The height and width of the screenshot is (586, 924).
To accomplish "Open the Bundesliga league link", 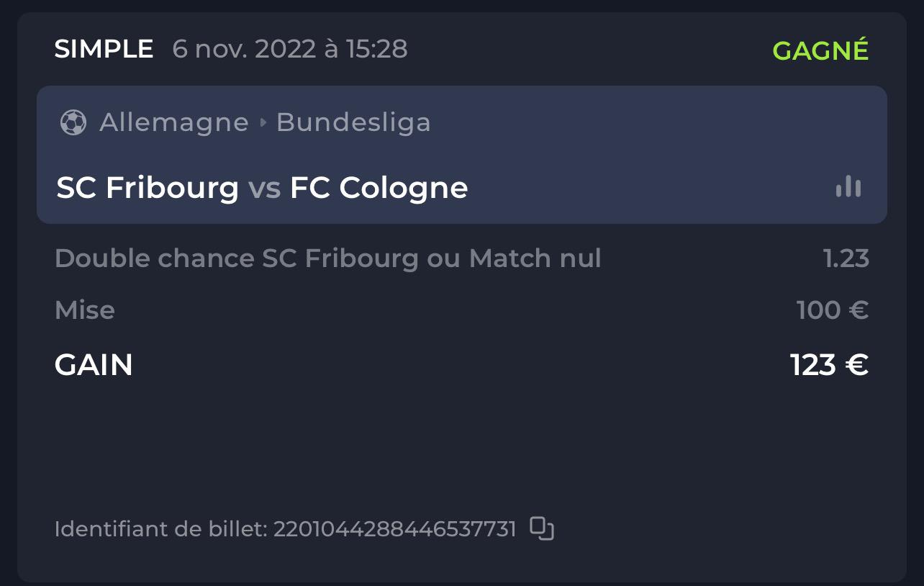I will click(x=353, y=122).
